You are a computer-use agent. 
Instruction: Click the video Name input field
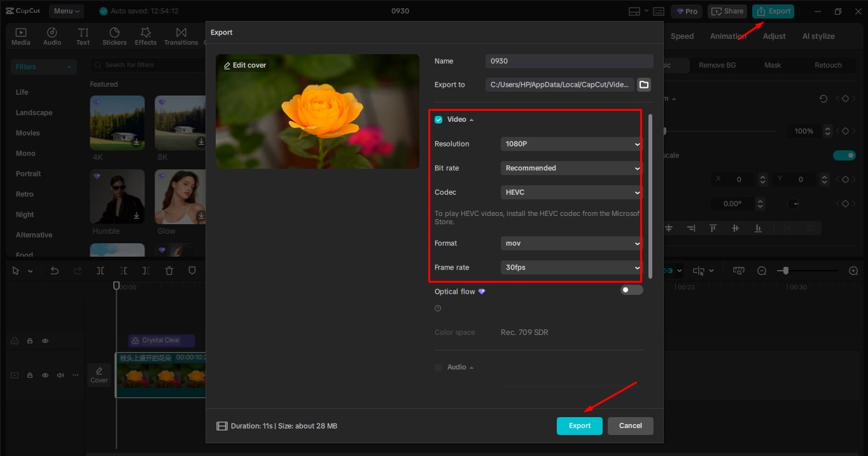(x=569, y=61)
